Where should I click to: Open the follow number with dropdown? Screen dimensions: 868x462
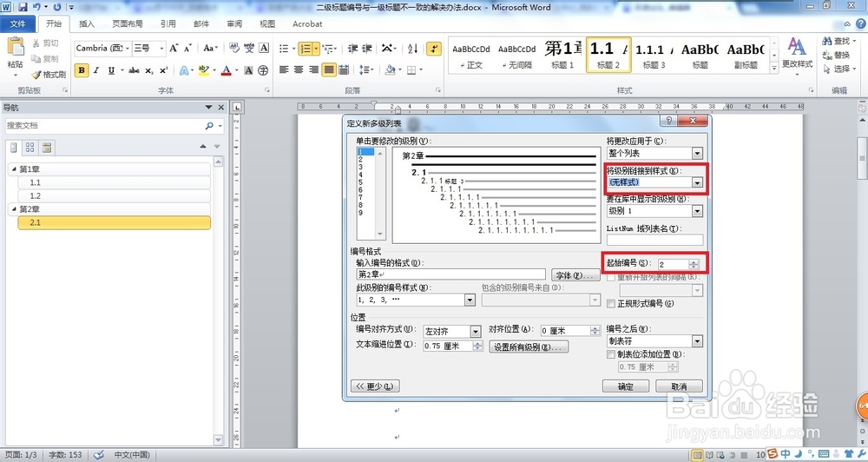697,341
